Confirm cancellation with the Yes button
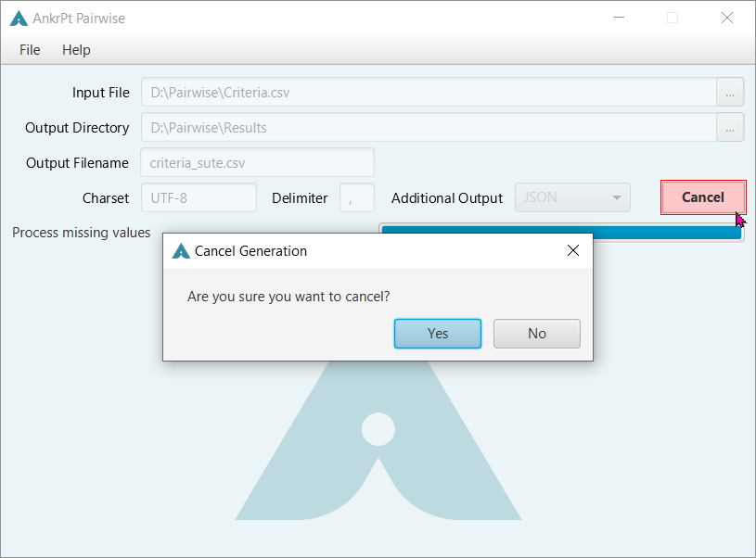 point(438,334)
